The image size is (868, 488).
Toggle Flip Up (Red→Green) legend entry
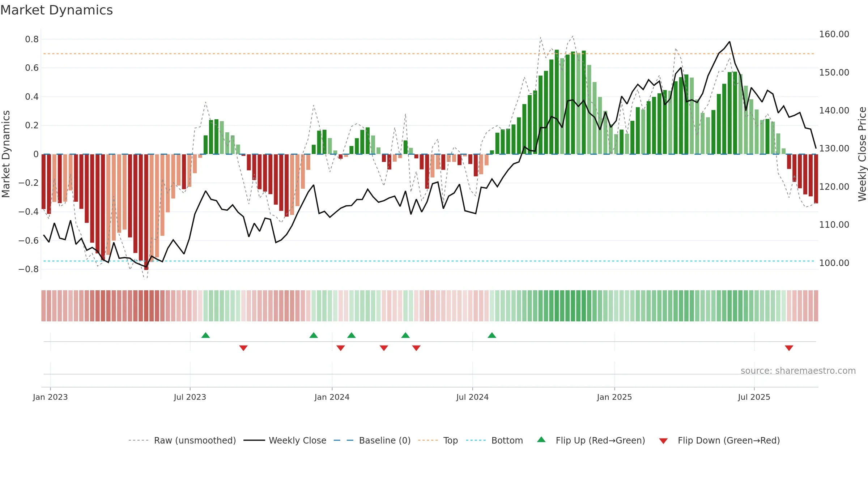point(591,440)
